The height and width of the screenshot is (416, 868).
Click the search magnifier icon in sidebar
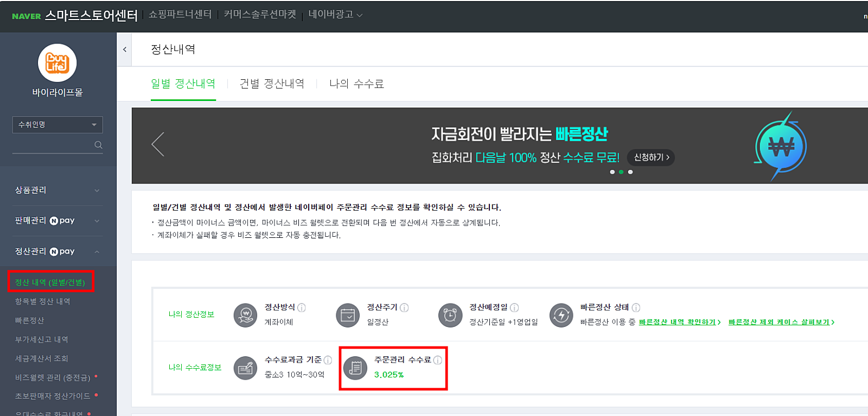point(98,145)
